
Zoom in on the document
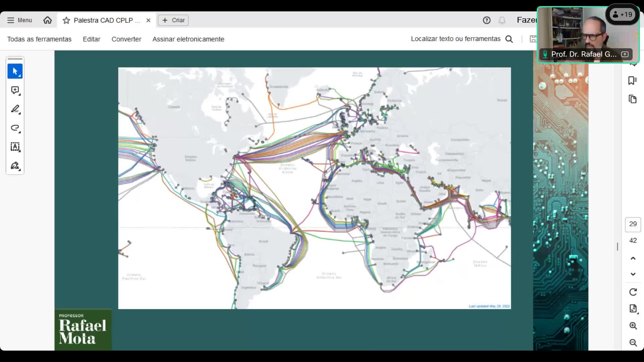pyautogui.click(x=633, y=326)
